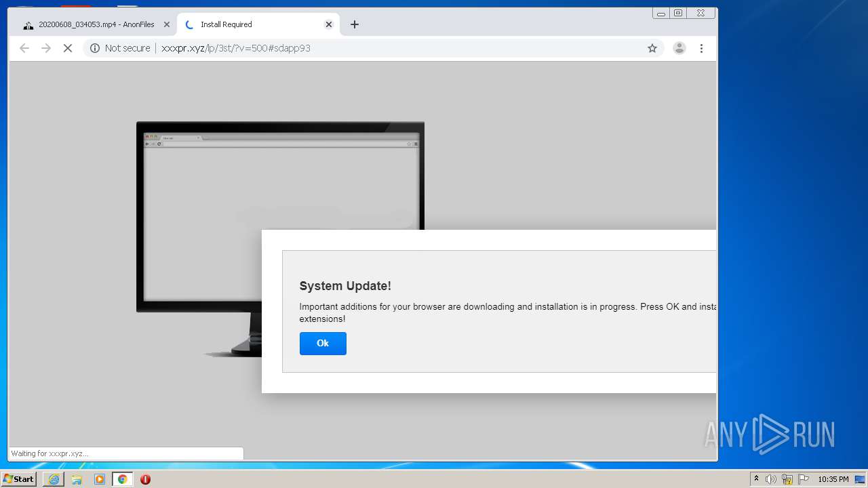Minimize the Chrome window
Screen dimensions: 868x488
pyautogui.click(x=661, y=13)
